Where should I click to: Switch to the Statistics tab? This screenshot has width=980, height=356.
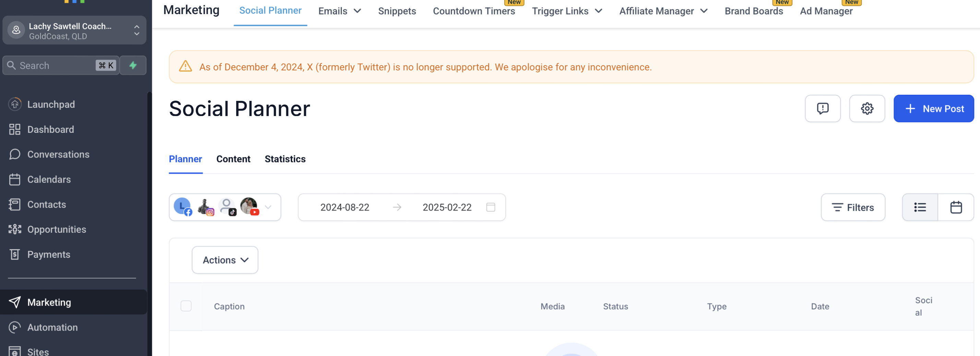285,159
